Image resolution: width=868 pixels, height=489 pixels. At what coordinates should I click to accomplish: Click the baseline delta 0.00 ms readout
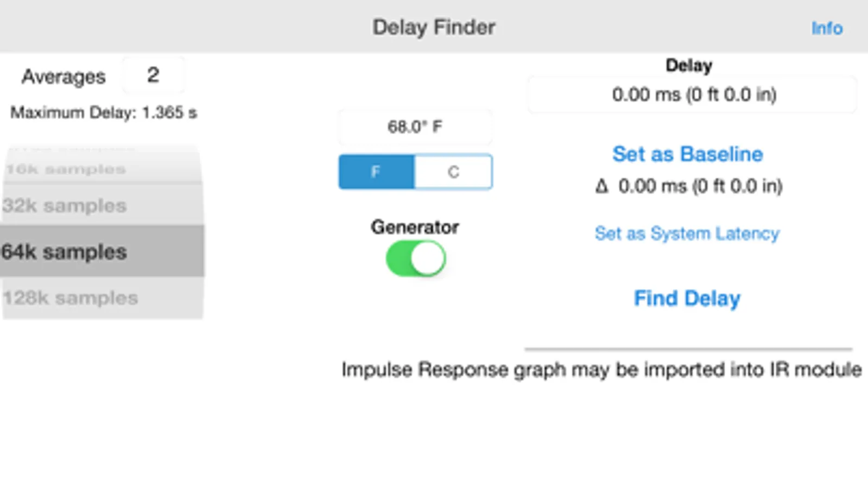[x=700, y=187]
